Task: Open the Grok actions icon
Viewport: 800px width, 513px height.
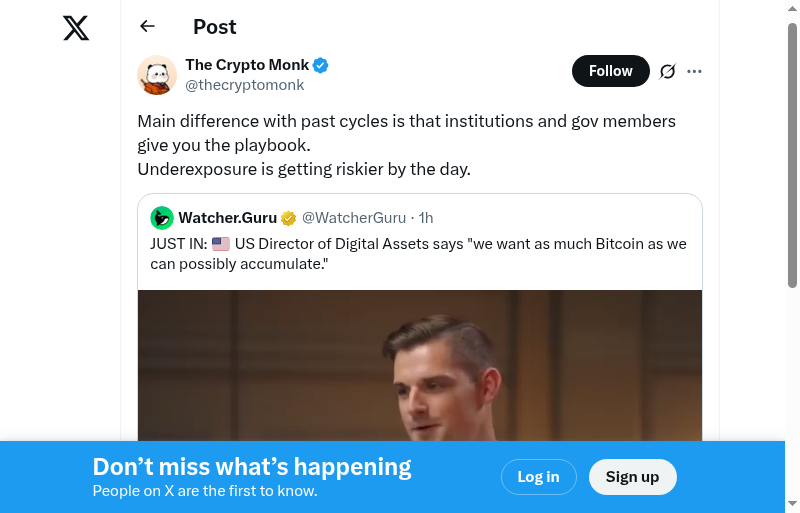Action: (x=668, y=71)
